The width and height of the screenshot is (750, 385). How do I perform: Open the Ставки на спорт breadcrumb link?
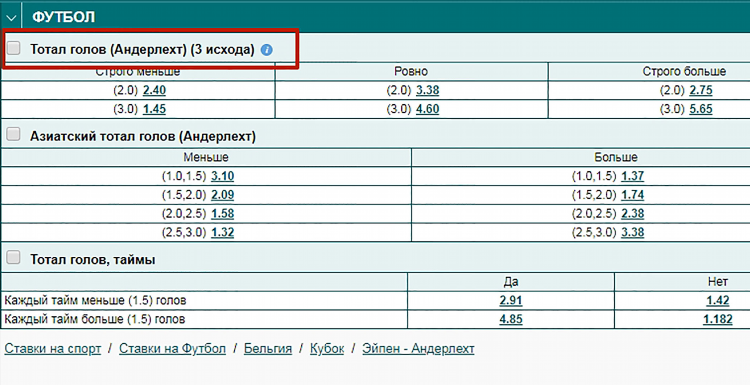tap(53, 349)
